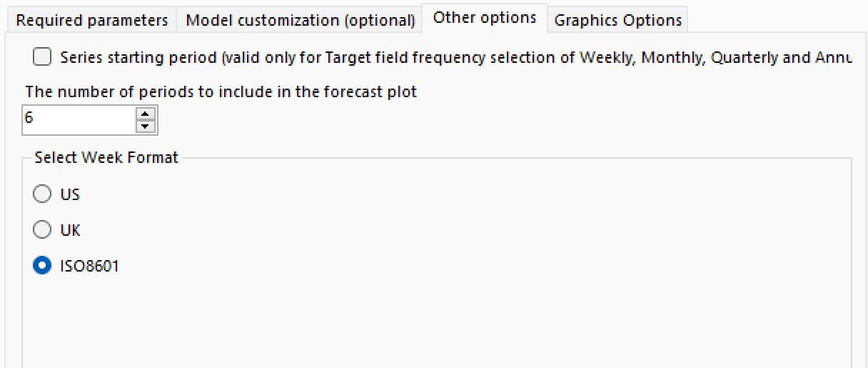Click the ISO8601 label text
868x368 pixels.
[x=89, y=267]
